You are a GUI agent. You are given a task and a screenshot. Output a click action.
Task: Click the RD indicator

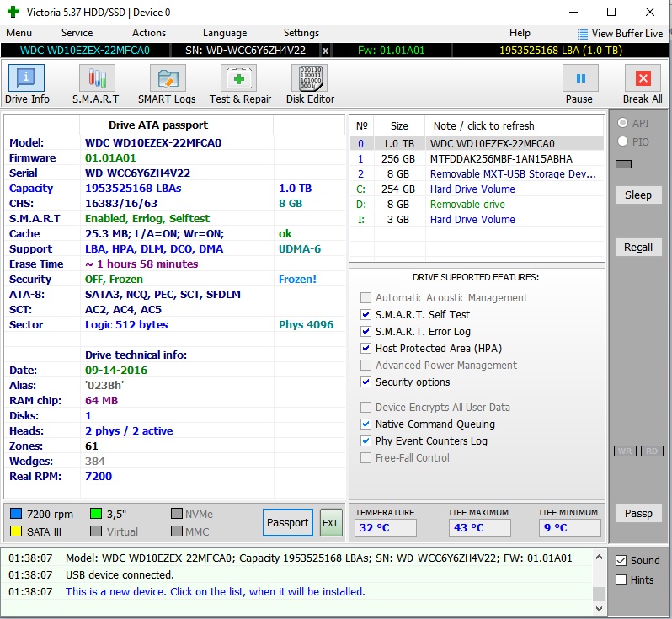[652, 451]
